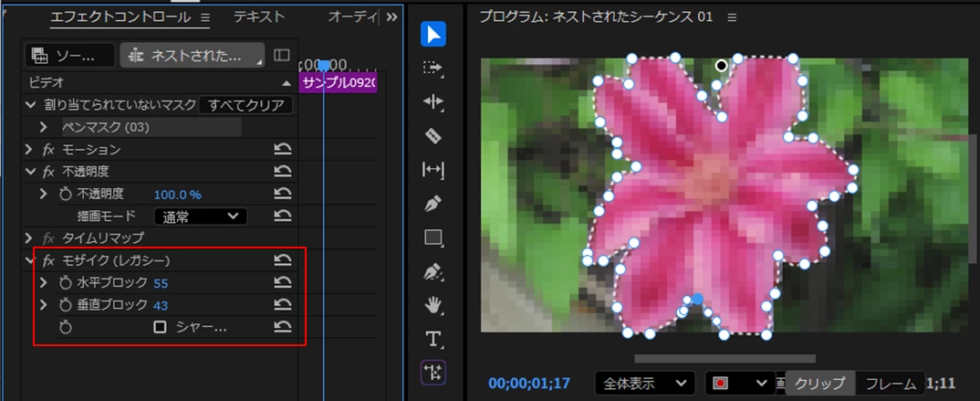
Task: Collapse the ビデオ section arrow
Action: [x=287, y=83]
